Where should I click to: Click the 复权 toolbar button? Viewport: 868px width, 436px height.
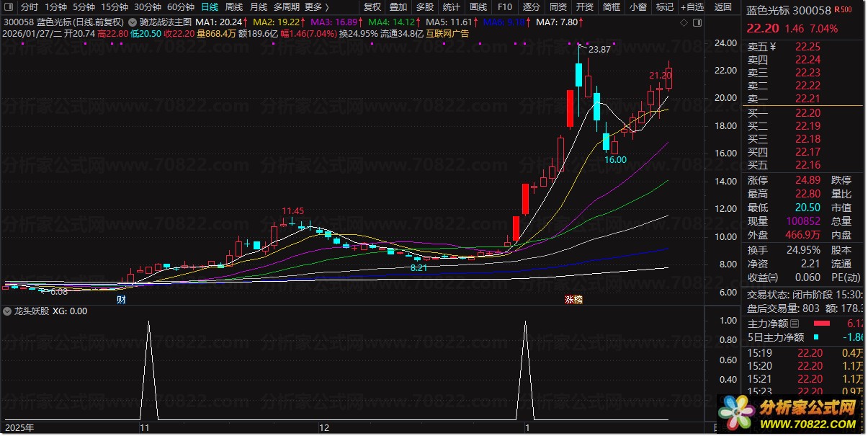click(x=372, y=6)
